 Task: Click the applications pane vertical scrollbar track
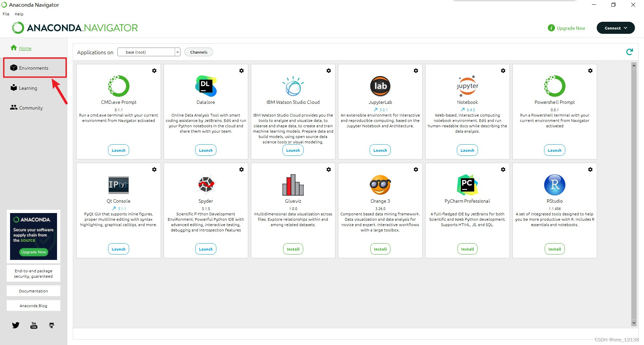pyautogui.click(x=634, y=194)
